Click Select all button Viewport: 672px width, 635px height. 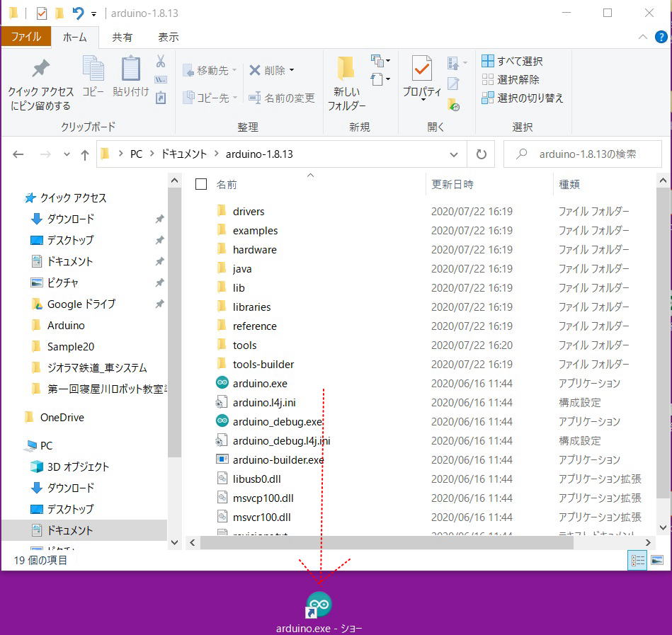point(512,61)
